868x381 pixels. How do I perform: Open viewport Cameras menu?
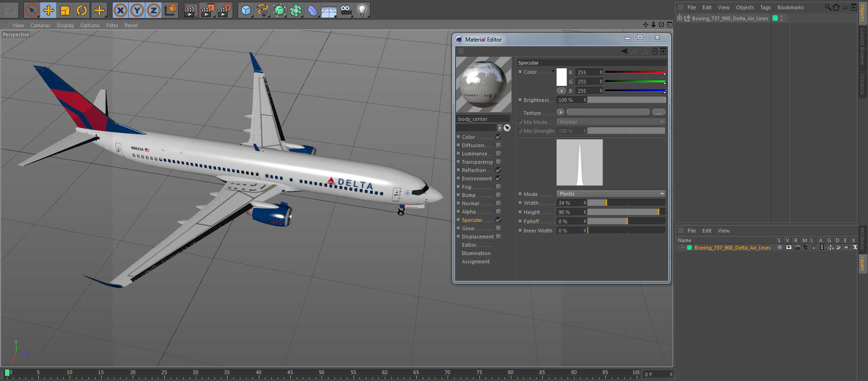(40, 25)
